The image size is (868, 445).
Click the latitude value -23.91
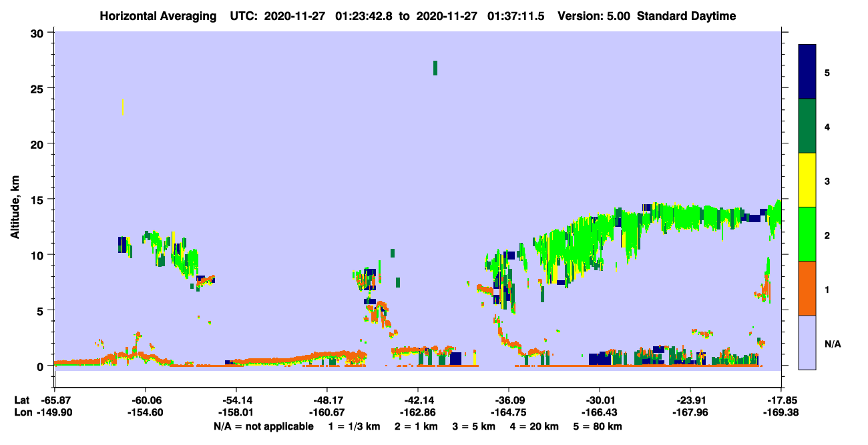(690, 400)
